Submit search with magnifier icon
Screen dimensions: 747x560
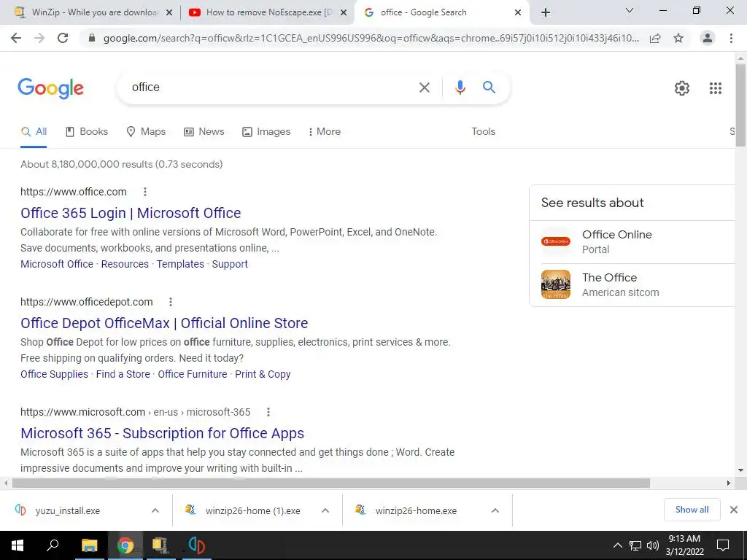coord(489,87)
